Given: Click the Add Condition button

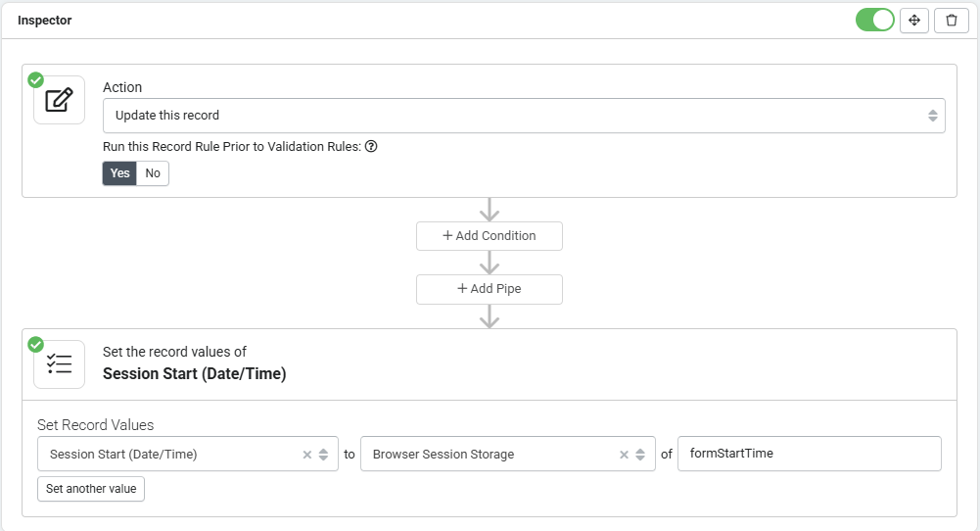Looking at the screenshot, I should pyautogui.click(x=490, y=236).
